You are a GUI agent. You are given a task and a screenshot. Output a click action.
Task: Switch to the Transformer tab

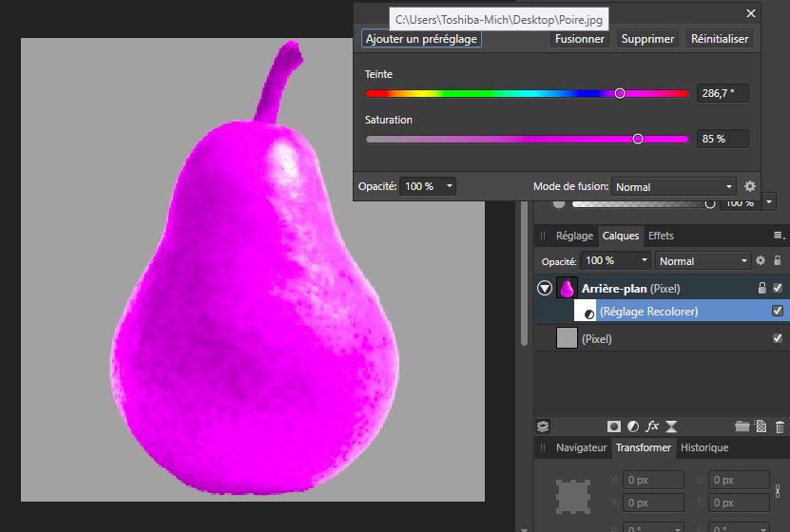pos(644,447)
